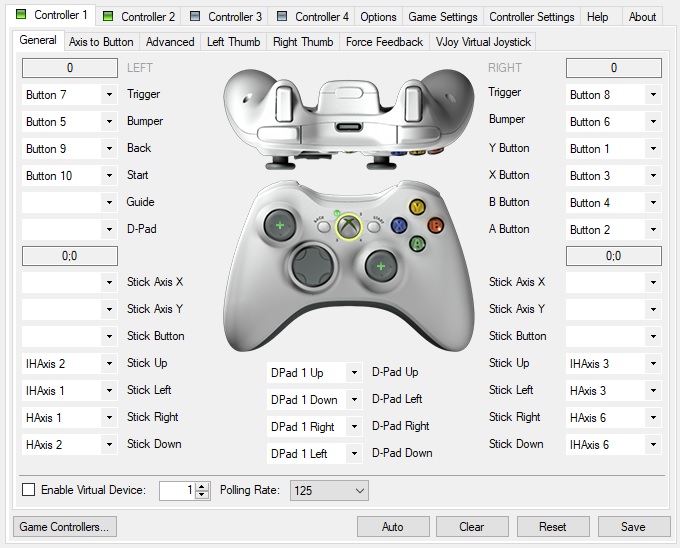Image resolution: width=680 pixels, height=548 pixels.
Task: Open the Force Feedback tab
Action: click(384, 42)
